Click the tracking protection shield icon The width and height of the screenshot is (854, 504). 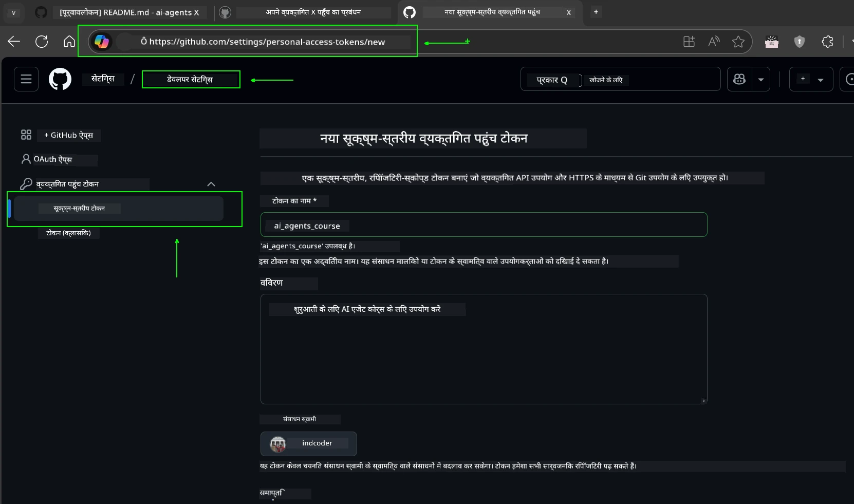800,42
